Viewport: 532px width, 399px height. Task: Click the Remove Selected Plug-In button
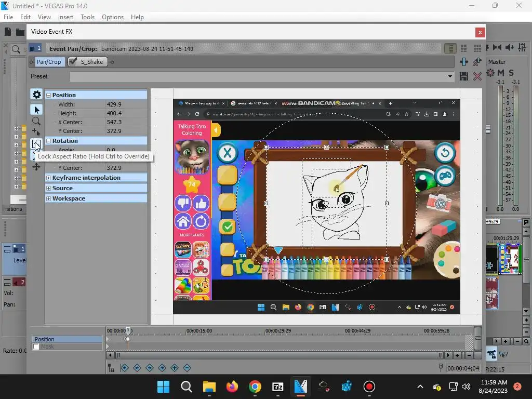coord(477,62)
